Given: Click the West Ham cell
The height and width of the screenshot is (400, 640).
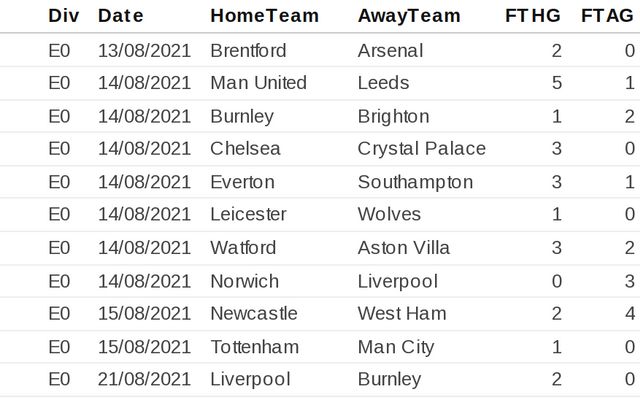Looking at the screenshot, I should [x=401, y=313].
